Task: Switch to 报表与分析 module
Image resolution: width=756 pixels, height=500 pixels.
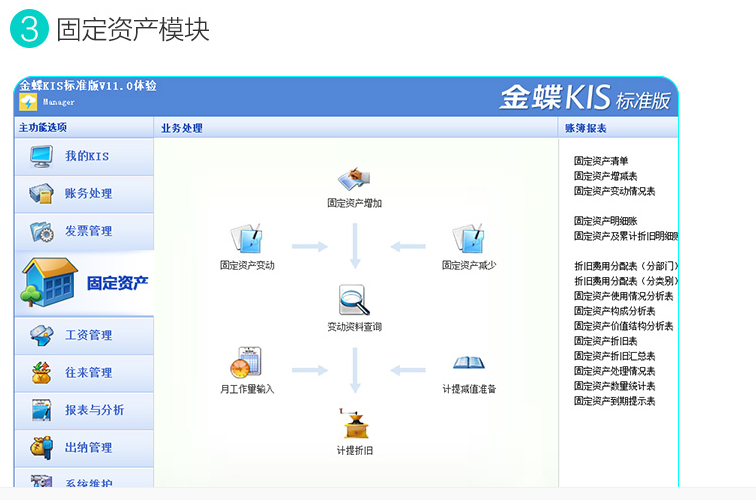Action: (x=85, y=410)
